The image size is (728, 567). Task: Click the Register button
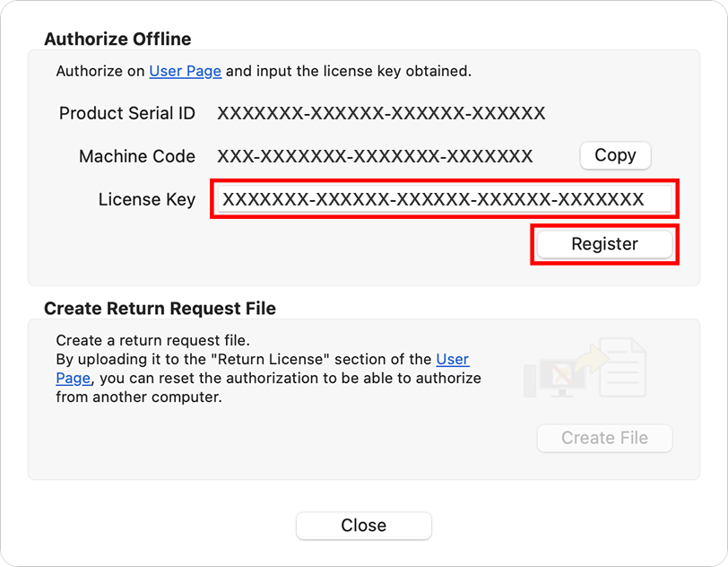pos(604,244)
